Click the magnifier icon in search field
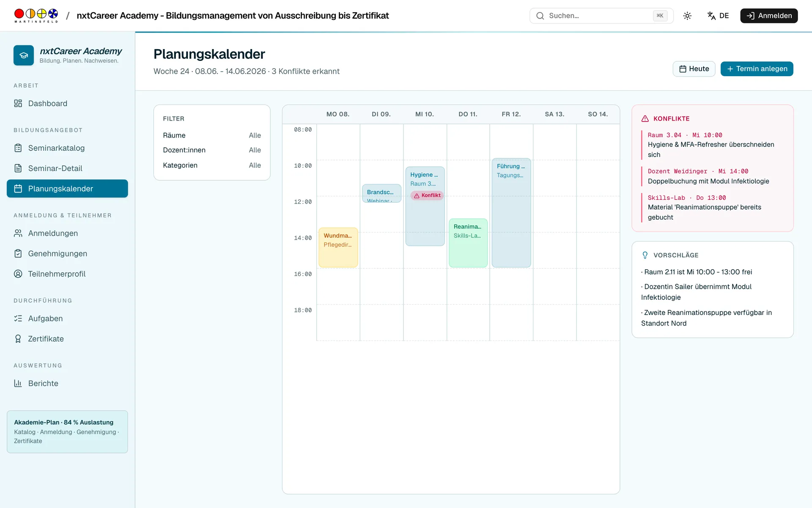This screenshot has width=812, height=508. point(540,16)
